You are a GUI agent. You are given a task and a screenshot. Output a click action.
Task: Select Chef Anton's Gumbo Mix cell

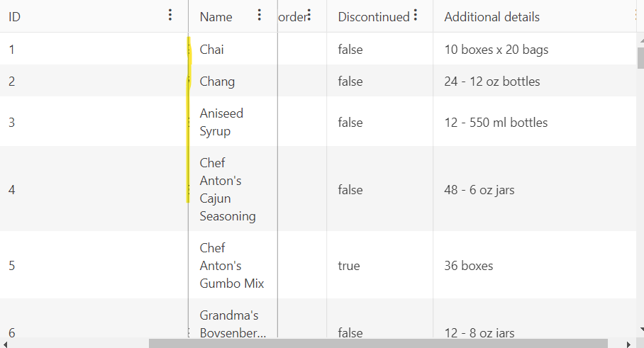[x=233, y=265]
